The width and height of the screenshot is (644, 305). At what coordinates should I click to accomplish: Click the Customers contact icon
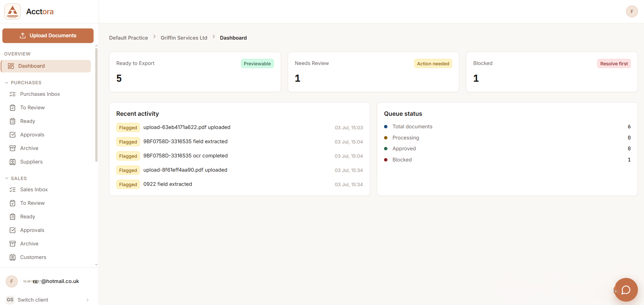[x=13, y=257]
